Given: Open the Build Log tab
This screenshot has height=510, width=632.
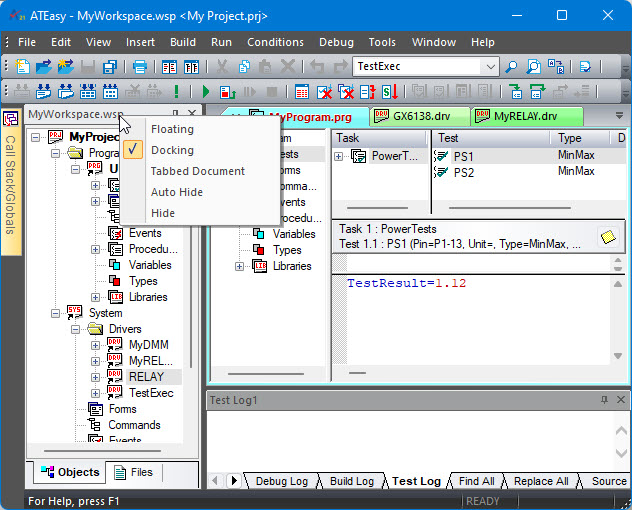Looking at the screenshot, I should (x=351, y=481).
